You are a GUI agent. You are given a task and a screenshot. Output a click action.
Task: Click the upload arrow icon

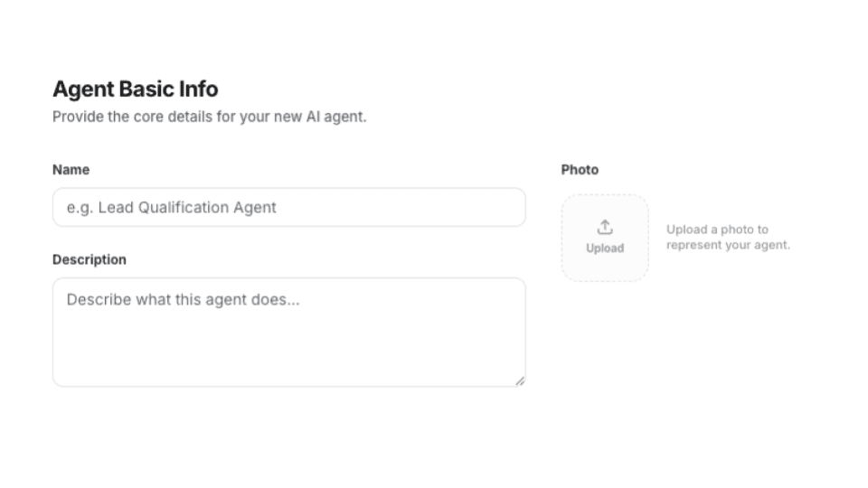click(x=605, y=227)
